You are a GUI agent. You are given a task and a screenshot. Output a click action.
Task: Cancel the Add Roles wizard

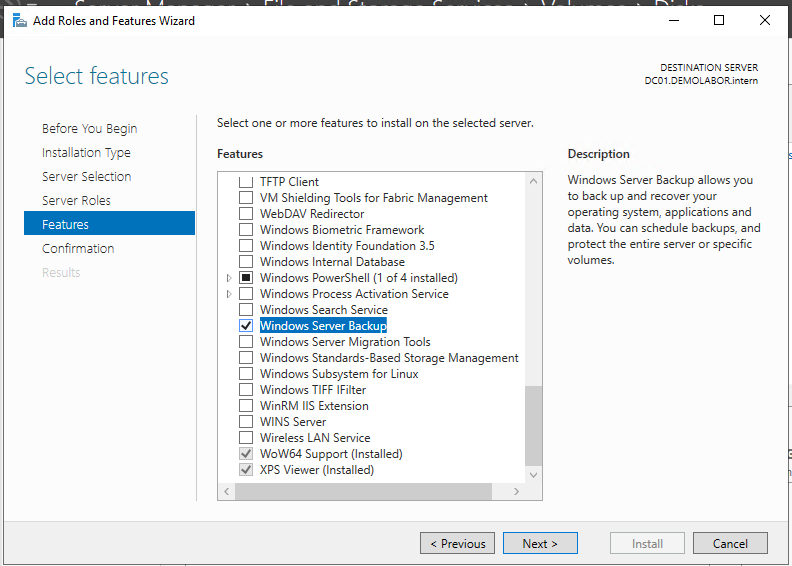point(730,544)
